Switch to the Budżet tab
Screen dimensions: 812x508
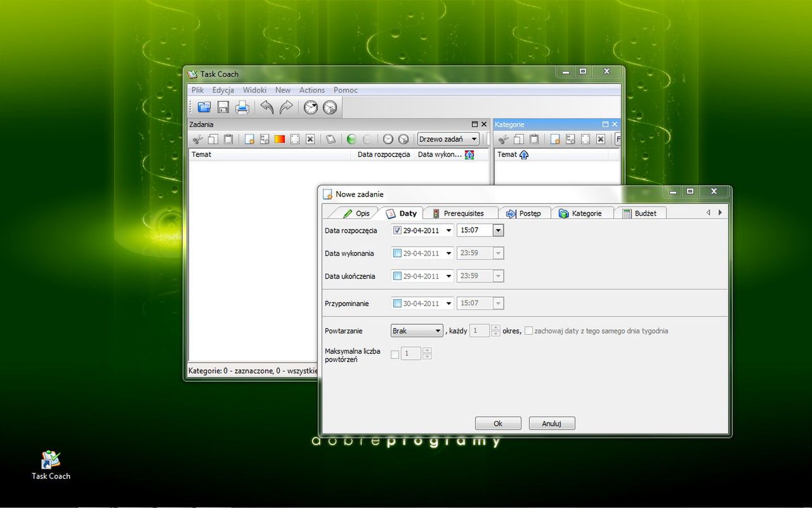[x=639, y=213]
